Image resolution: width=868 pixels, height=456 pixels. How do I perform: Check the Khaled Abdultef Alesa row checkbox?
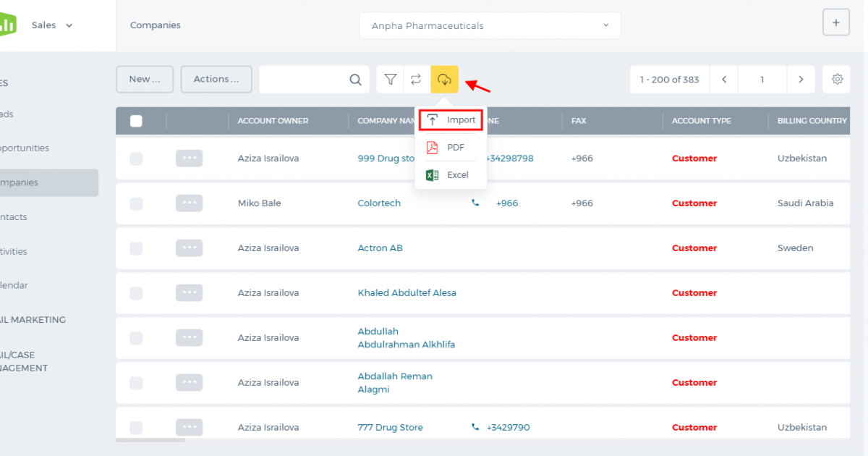click(x=136, y=293)
